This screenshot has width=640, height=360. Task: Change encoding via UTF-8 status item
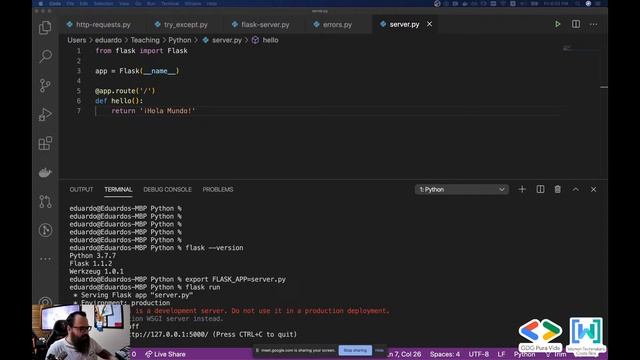coord(478,354)
